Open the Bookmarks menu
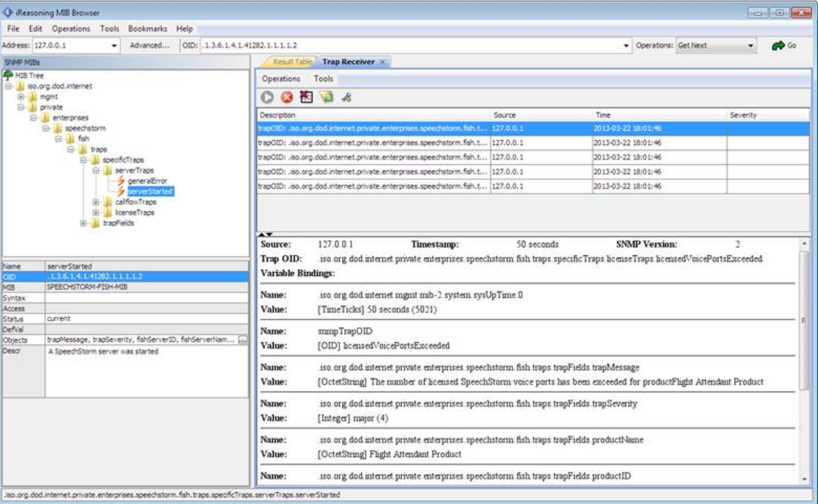 point(147,29)
